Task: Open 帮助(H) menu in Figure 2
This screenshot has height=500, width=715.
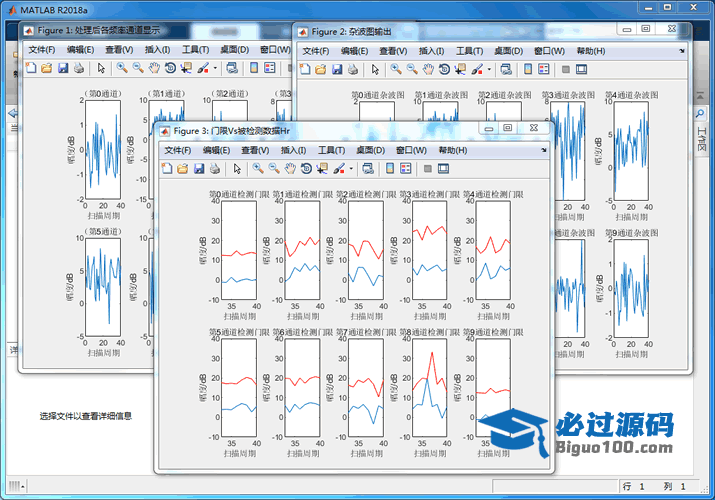Action: click(x=591, y=51)
